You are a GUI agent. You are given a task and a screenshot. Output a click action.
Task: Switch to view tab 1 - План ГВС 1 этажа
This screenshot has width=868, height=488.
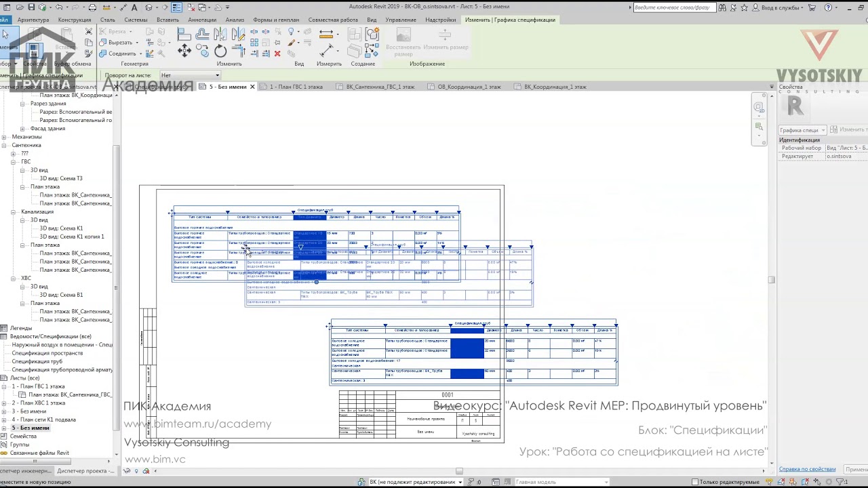point(296,87)
